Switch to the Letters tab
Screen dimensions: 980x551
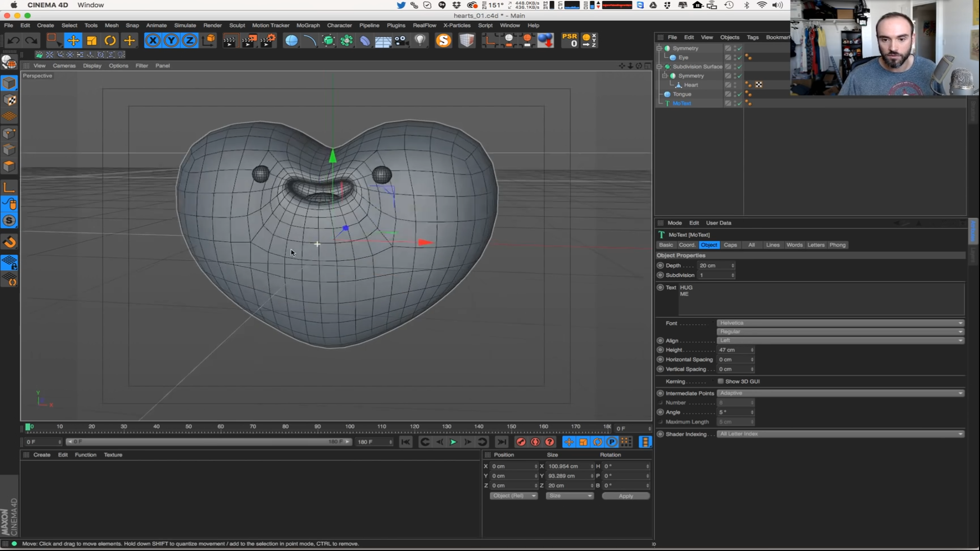point(816,245)
